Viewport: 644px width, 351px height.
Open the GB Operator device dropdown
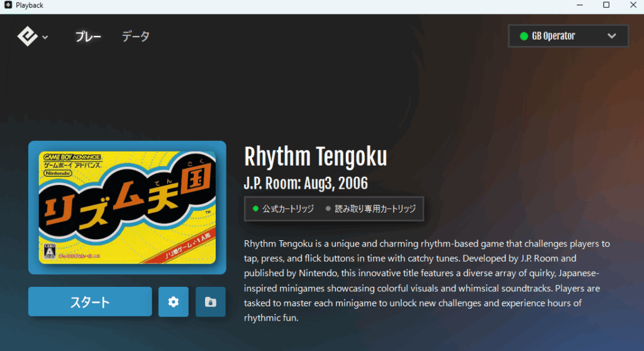click(568, 36)
